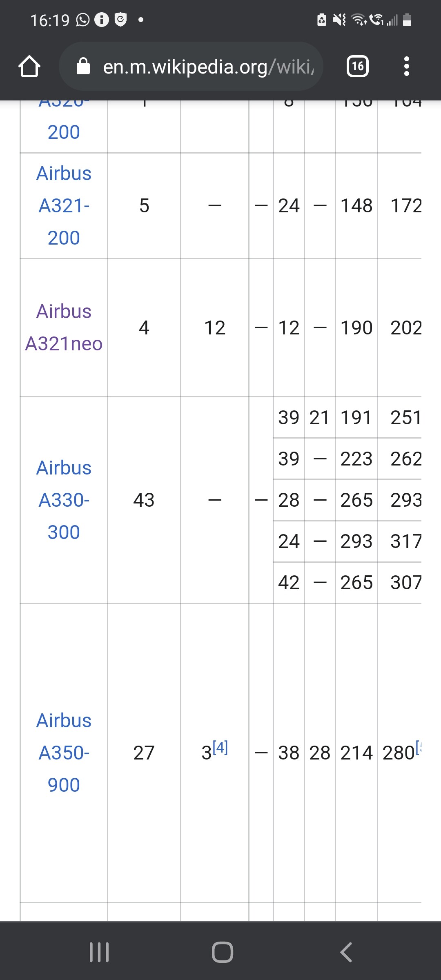Open the Android recent apps button
Screen dimensions: 441x980
99,952
